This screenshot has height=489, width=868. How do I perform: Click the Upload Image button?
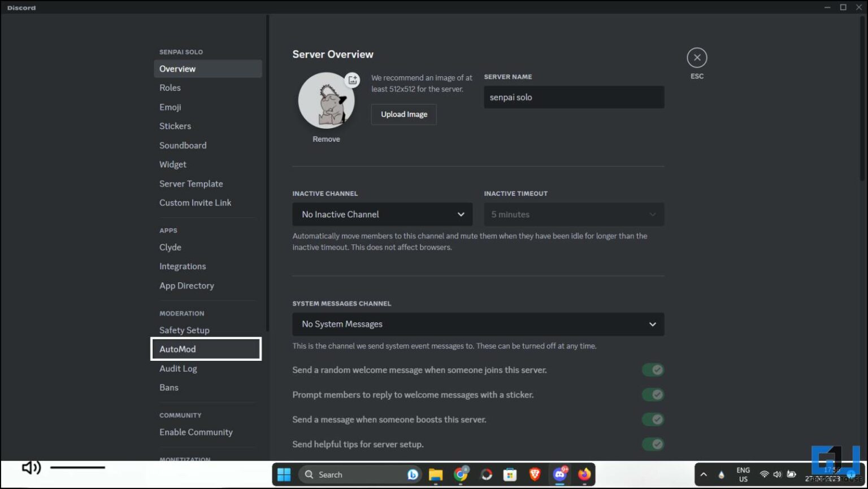[403, 114]
